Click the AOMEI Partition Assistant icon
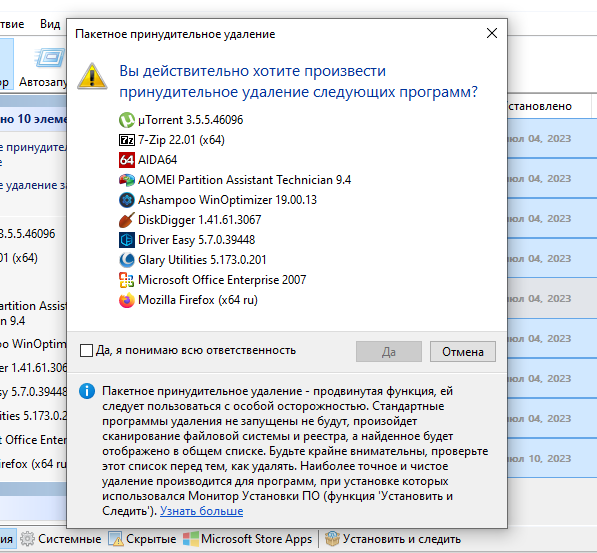 point(126,180)
